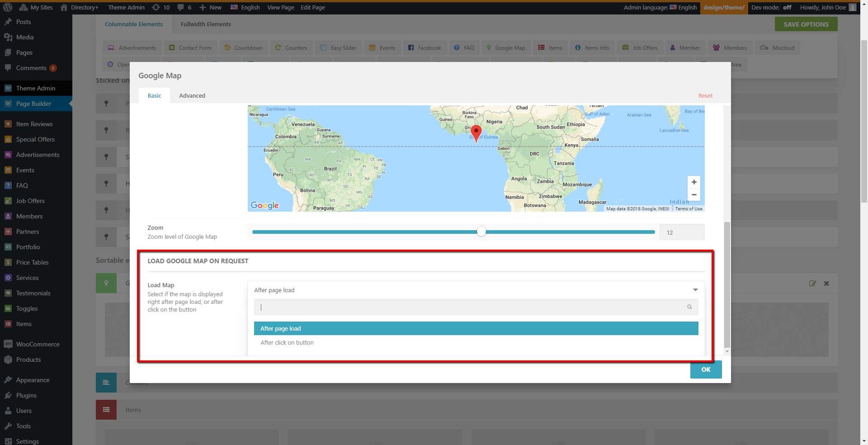Click the WordPress logo icon
Viewport: 868px width, 445px height.
point(8,7)
